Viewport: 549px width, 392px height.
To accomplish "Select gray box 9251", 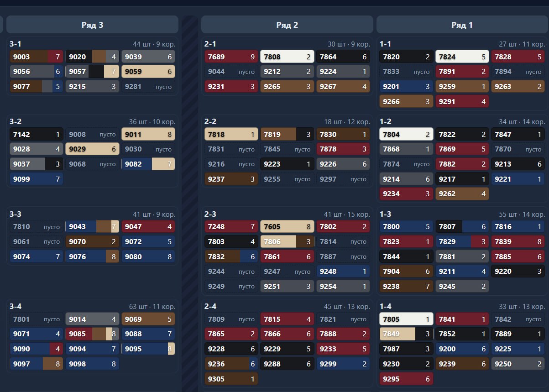I will [x=287, y=286].
